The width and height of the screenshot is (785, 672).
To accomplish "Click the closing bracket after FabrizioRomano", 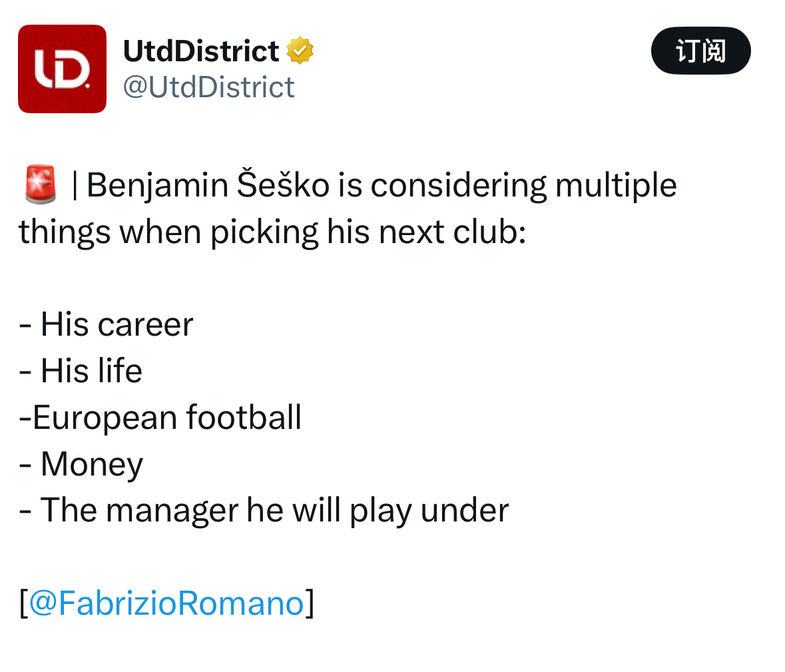I will 310,603.
